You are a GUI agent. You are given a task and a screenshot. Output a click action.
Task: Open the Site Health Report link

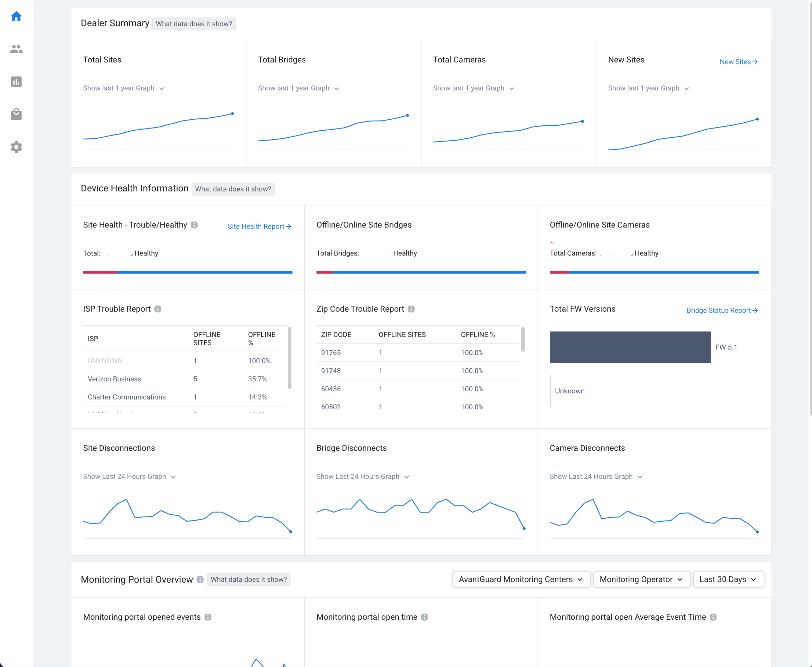pos(259,227)
